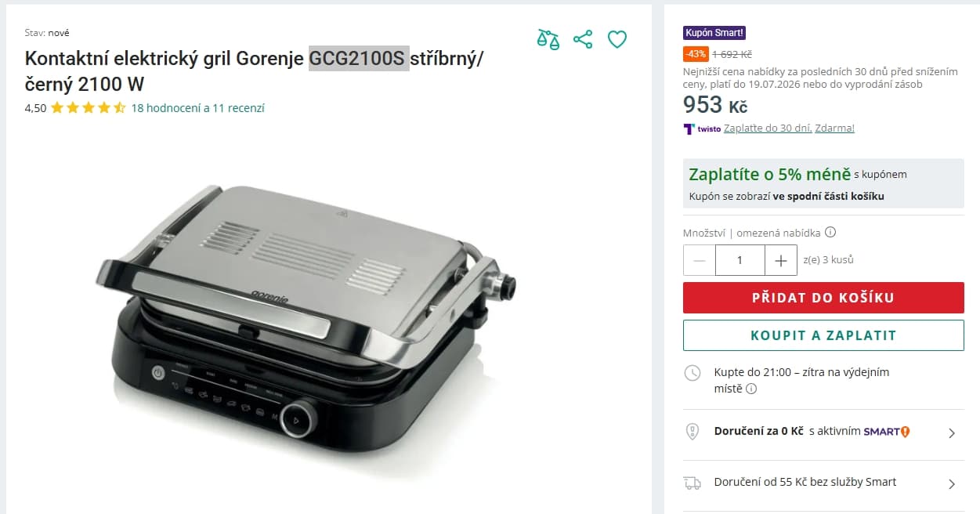980x514 pixels.
Task: Click the delivery truck icon
Action: pyautogui.click(x=693, y=483)
